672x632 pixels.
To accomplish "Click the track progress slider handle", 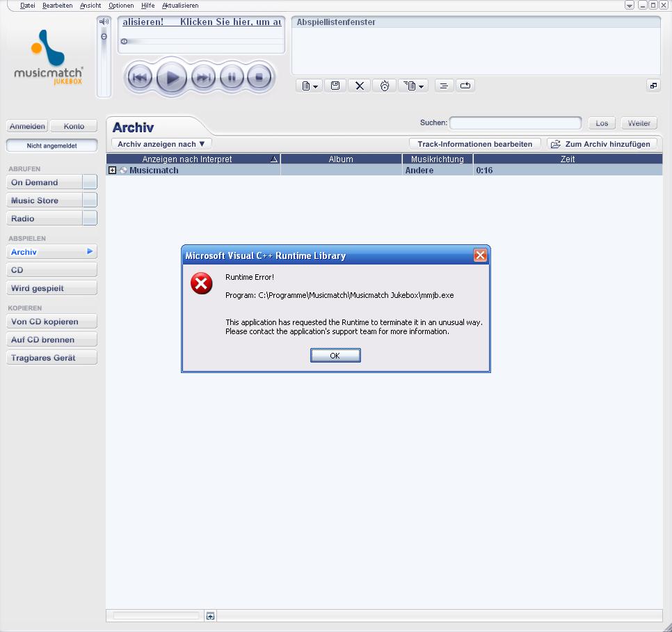I will (124, 42).
